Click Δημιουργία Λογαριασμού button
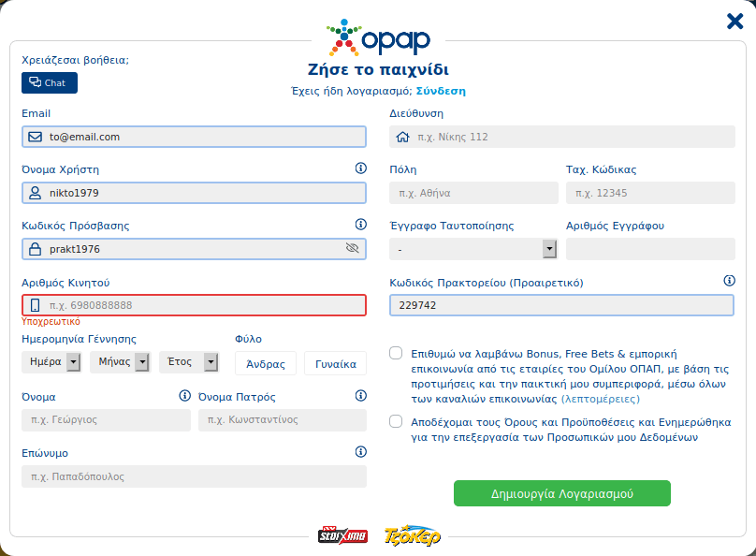 pyautogui.click(x=562, y=493)
